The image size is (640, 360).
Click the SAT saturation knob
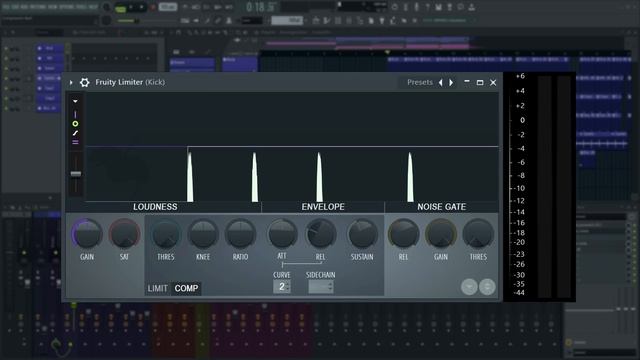click(124, 234)
